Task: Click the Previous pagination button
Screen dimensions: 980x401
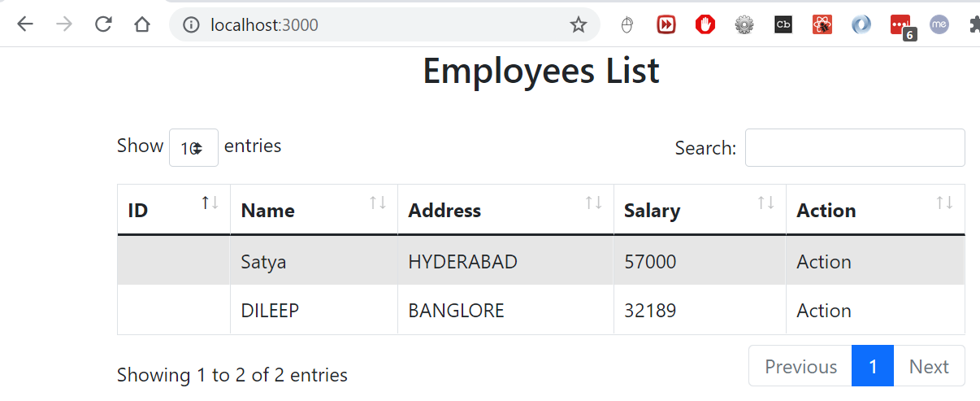Action: (800, 366)
